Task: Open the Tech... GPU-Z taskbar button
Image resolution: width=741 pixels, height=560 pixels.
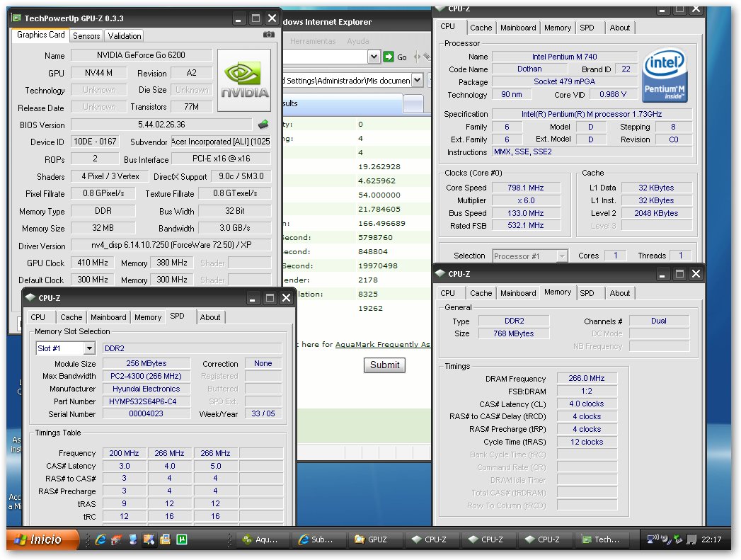Action: click(601, 539)
